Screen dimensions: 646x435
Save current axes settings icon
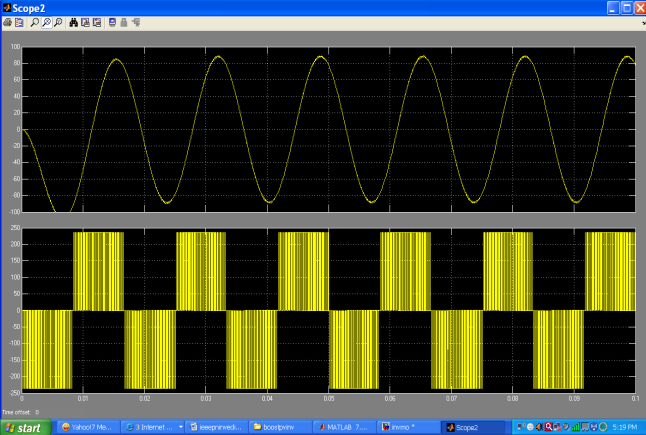click(x=85, y=21)
